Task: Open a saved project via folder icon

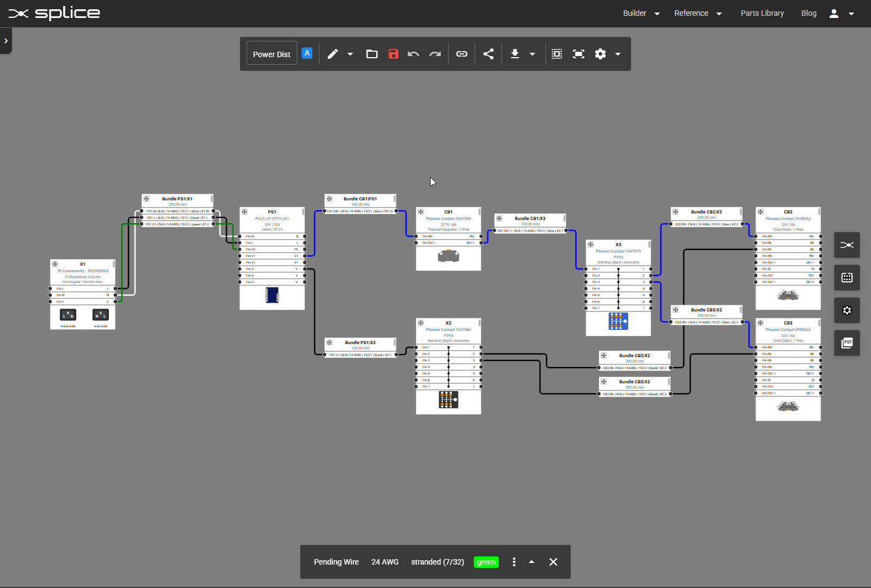Action: 372,54
